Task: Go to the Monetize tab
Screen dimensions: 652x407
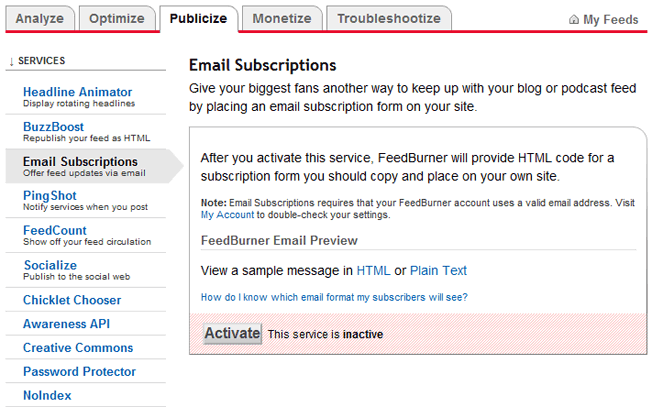Action: (x=282, y=19)
